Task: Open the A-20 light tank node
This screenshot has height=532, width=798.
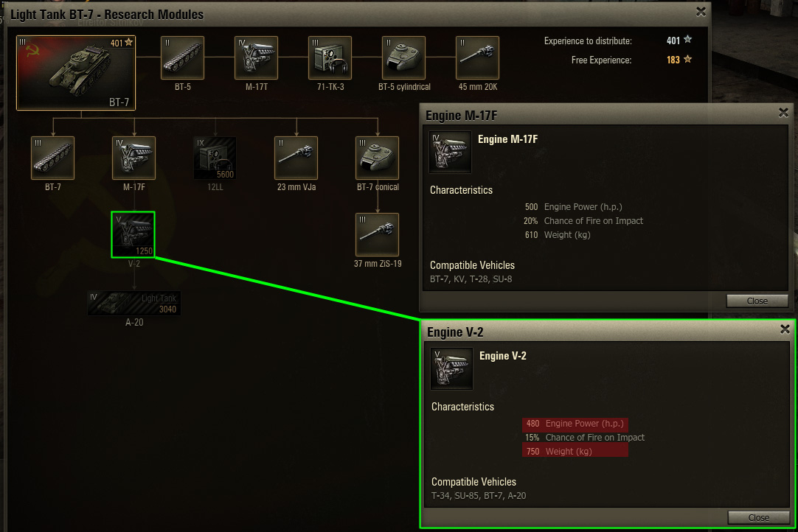Action: coord(134,303)
